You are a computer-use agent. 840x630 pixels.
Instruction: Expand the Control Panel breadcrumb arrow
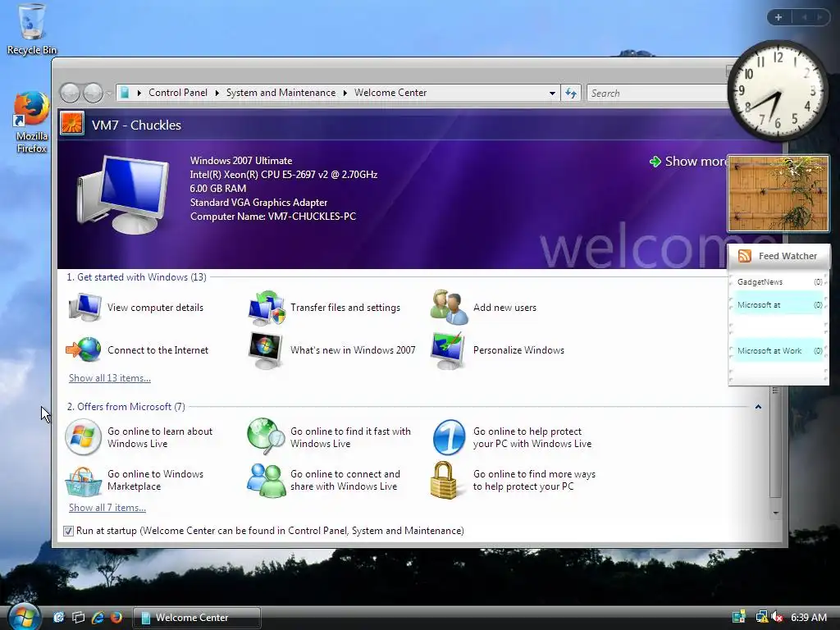click(x=217, y=93)
